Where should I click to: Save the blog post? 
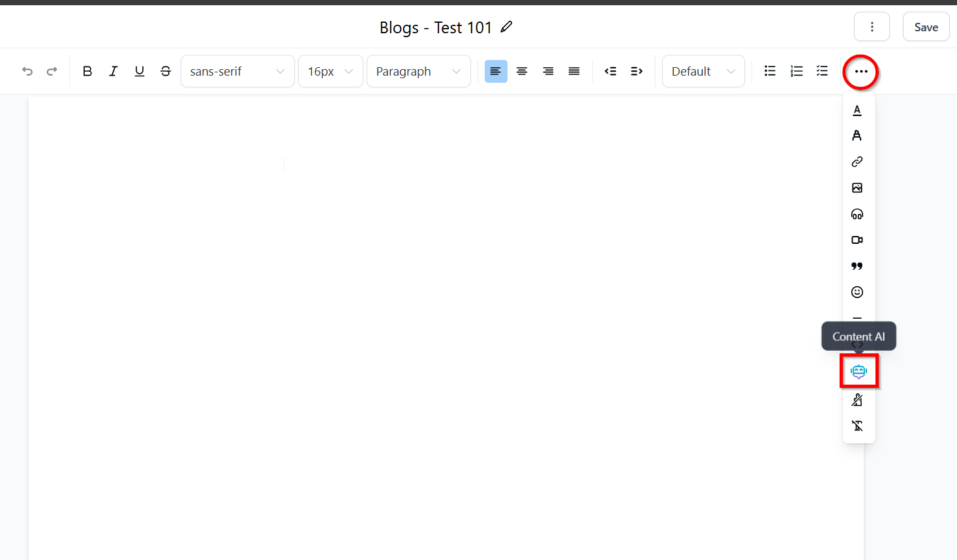(x=926, y=27)
